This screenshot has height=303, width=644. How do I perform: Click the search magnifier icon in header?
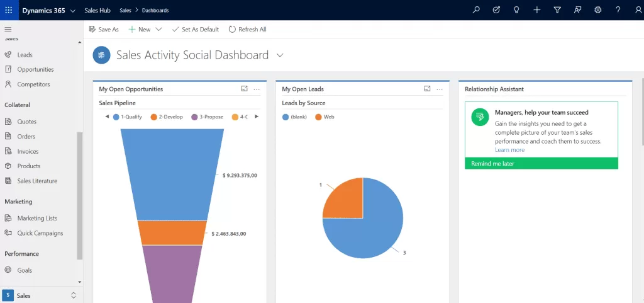coord(476,10)
